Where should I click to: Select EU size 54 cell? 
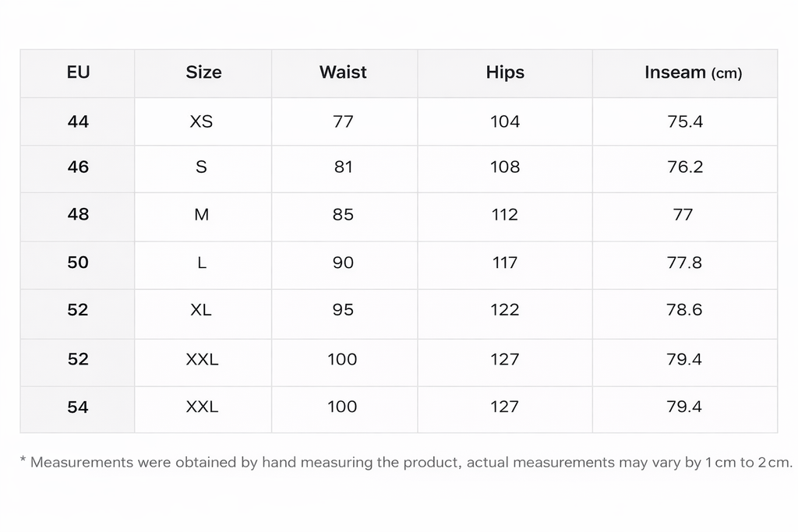click(x=78, y=407)
